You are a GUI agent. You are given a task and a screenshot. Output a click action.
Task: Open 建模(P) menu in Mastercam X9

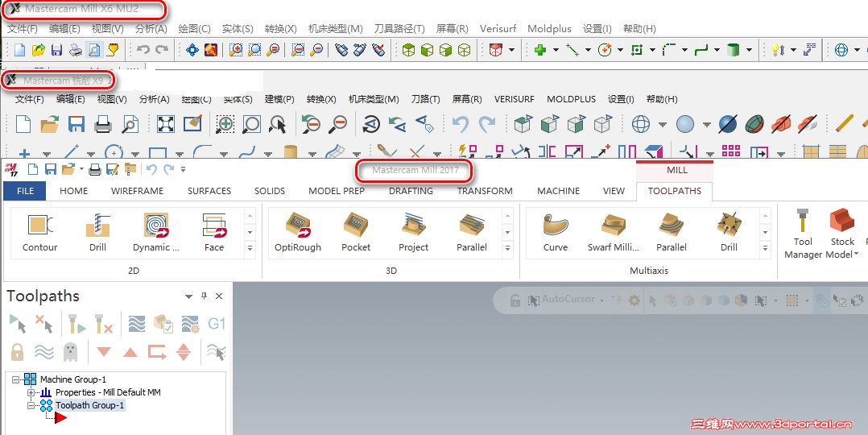[279, 99]
